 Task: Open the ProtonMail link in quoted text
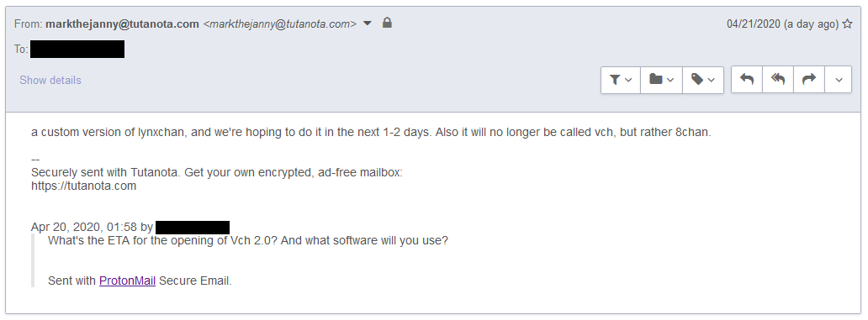[x=127, y=281]
